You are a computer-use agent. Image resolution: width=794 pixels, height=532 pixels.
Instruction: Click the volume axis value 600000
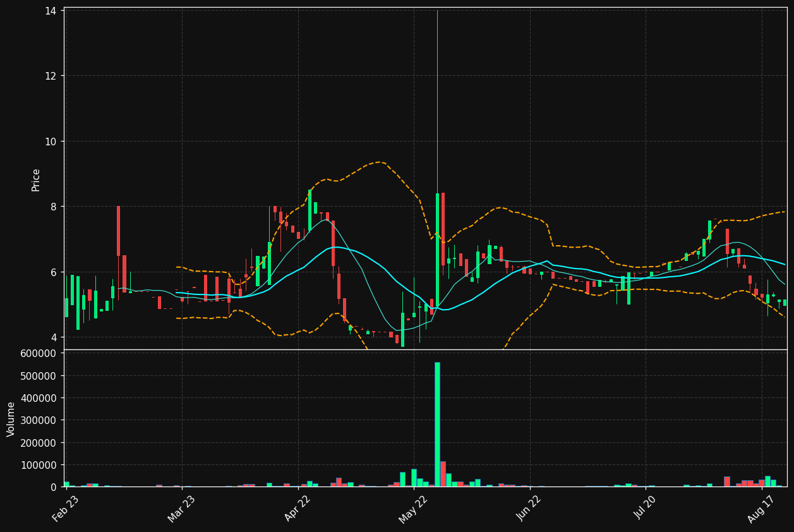point(39,354)
